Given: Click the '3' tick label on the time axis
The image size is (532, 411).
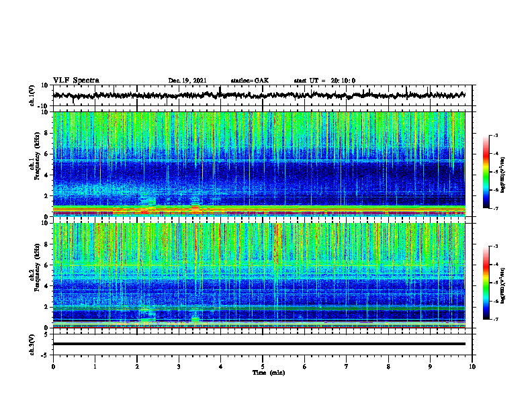Looking at the screenshot, I should 179,367.
